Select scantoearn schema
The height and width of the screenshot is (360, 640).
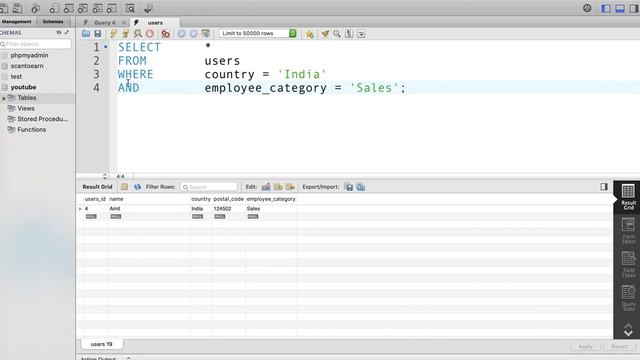[27, 66]
